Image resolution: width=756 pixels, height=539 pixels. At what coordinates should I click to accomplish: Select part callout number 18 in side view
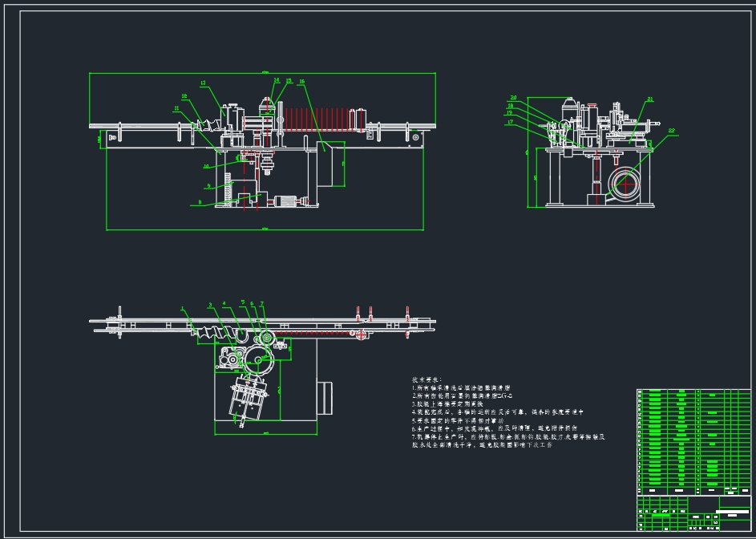[510, 106]
